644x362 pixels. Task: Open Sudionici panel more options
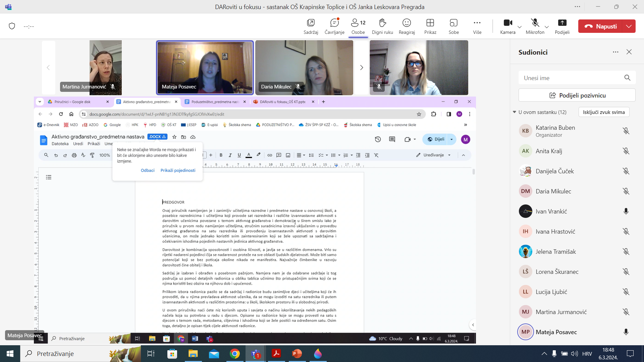tap(615, 52)
